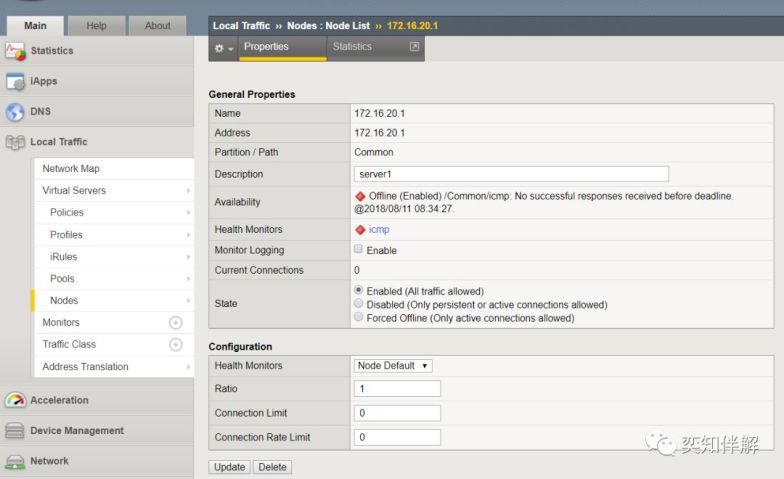Screen dimensions: 784x479
Task: Open the DNS section label
Action: [x=40, y=112]
